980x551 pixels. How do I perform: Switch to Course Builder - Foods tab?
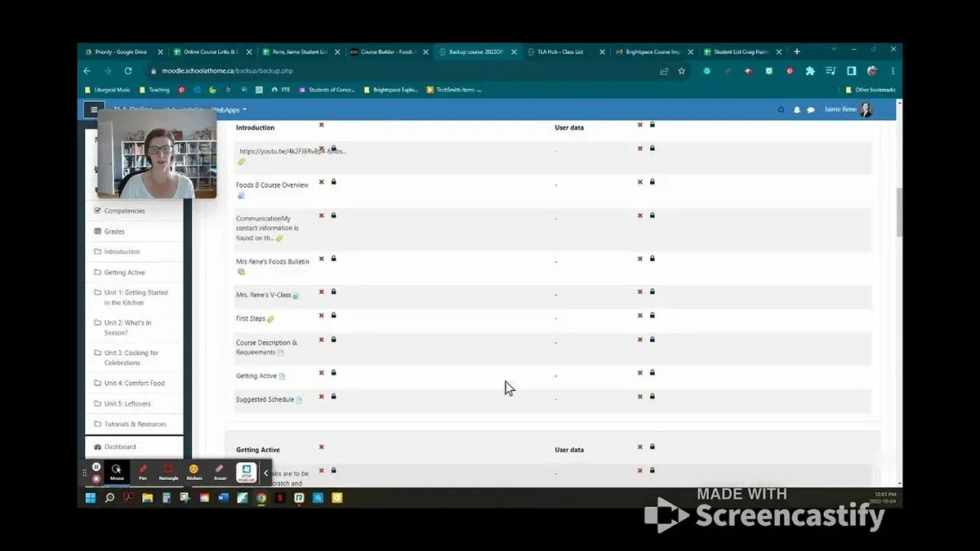(x=388, y=51)
